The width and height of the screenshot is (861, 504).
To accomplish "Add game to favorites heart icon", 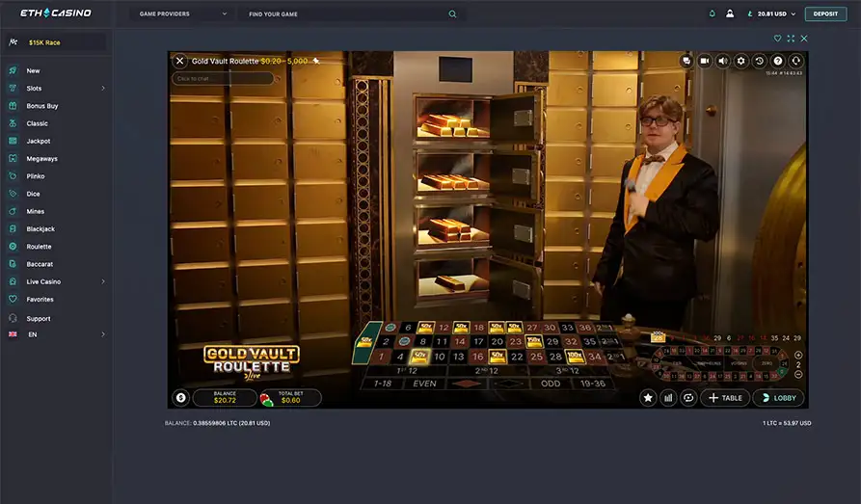I will click(x=777, y=39).
